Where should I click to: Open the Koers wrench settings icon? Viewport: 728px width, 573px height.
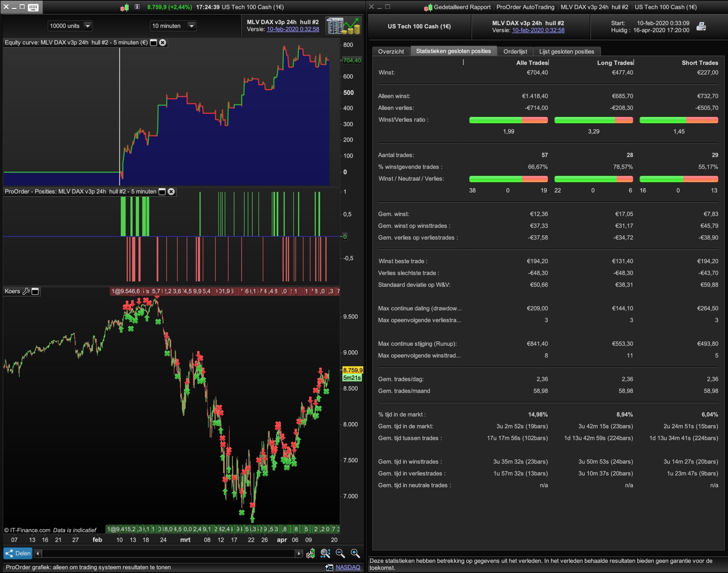[x=26, y=291]
